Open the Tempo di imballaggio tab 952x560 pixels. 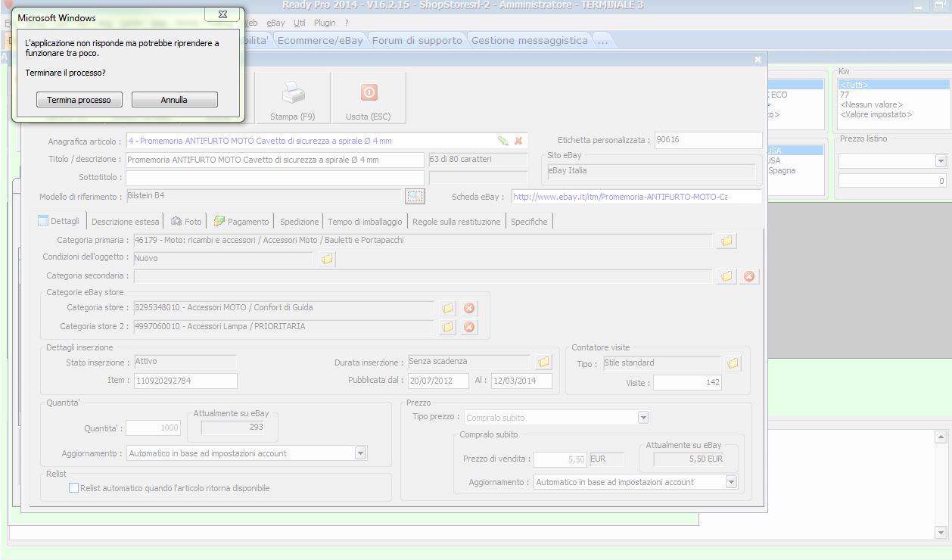coord(366,222)
